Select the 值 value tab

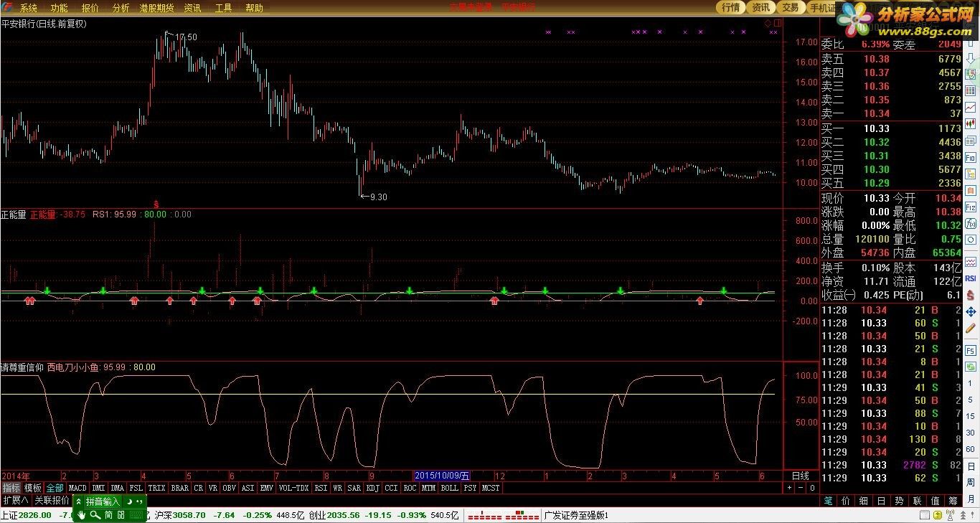pyautogui.click(x=936, y=500)
